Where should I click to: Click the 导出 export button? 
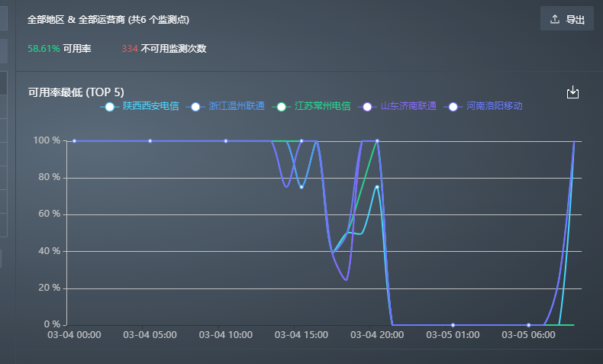pos(566,19)
